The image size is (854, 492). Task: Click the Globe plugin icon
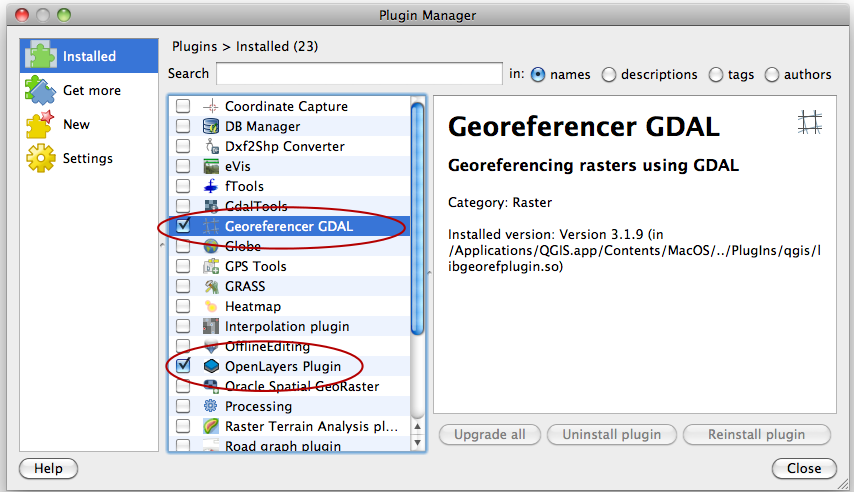(x=211, y=246)
